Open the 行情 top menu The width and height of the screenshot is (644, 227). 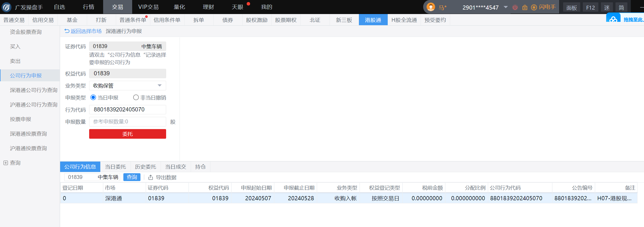point(88,7)
